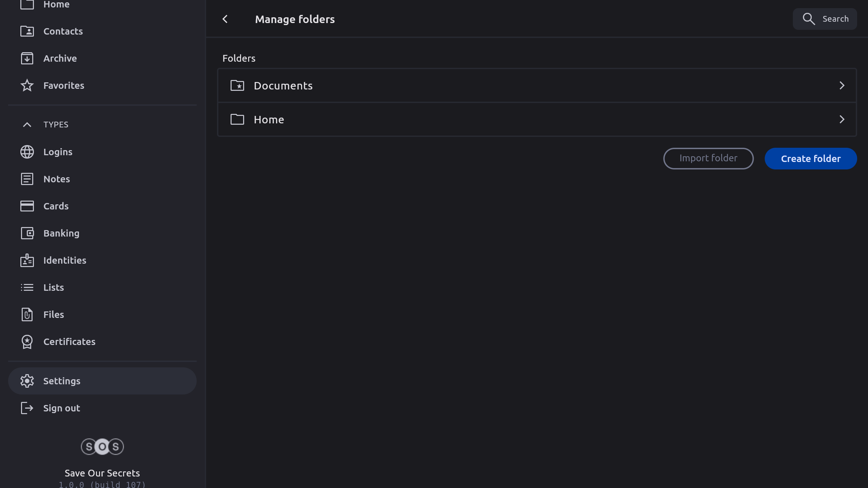
Task: Click the Search field
Action: click(x=825, y=19)
